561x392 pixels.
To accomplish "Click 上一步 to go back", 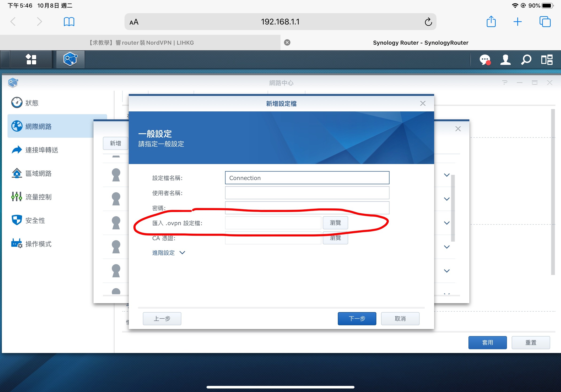I will (x=162, y=318).
